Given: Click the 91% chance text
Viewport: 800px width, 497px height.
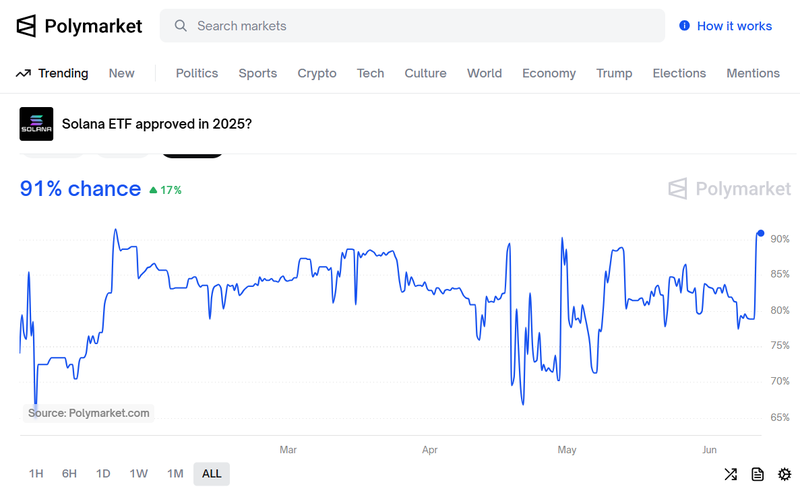Looking at the screenshot, I should [80, 189].
